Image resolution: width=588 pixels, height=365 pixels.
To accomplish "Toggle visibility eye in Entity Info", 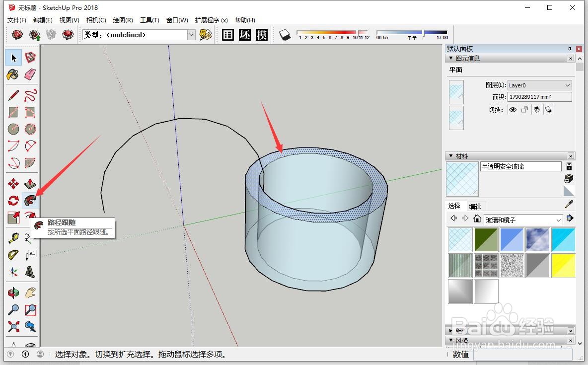I will coord(513,109).
